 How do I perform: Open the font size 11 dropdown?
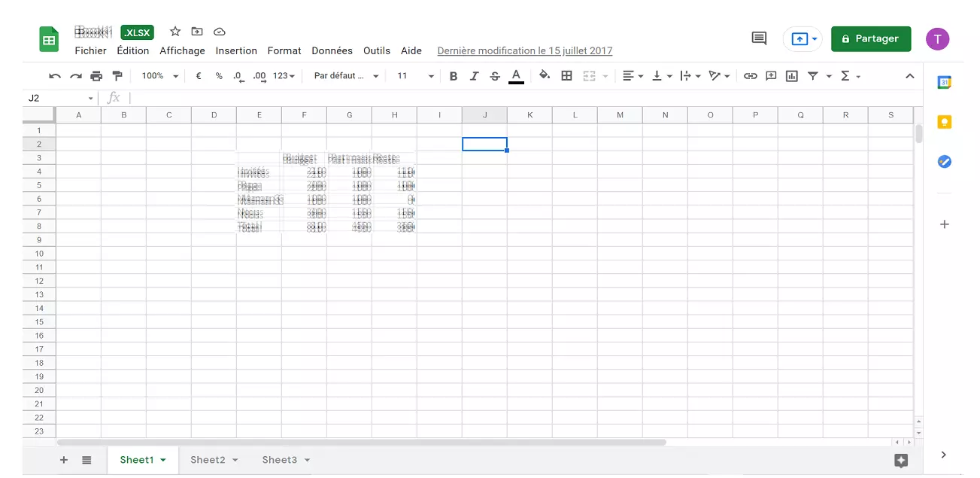(x=415, y=76)
